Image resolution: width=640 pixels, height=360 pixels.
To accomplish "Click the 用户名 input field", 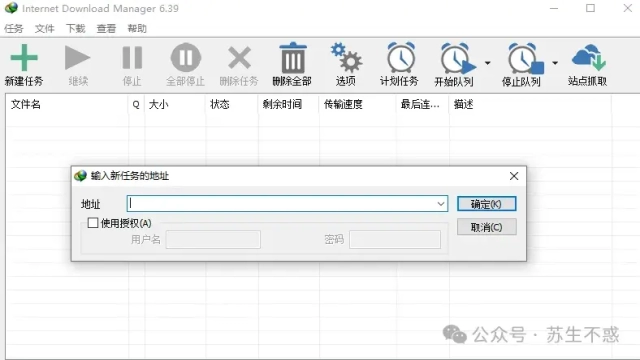I will pos(213,240).
